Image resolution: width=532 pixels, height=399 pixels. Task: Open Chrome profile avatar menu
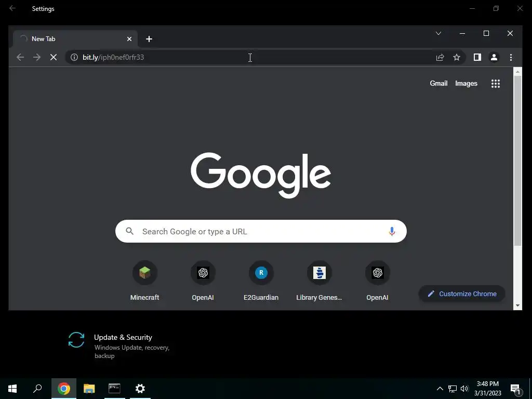click(x=494, y=57)
